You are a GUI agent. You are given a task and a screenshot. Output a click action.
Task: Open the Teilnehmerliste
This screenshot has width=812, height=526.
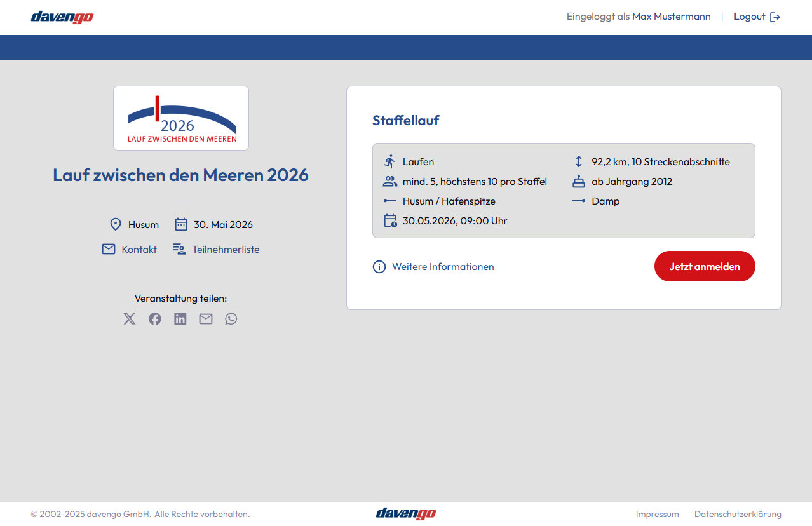(226, 249)
